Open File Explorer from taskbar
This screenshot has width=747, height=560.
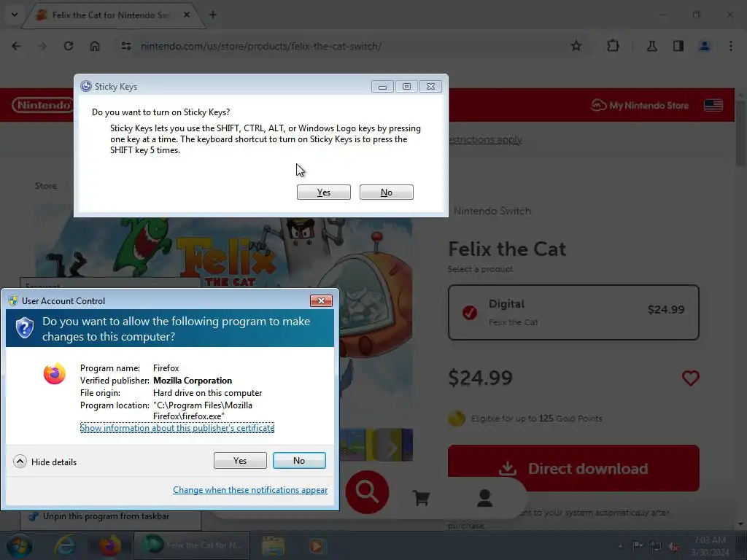274,545
